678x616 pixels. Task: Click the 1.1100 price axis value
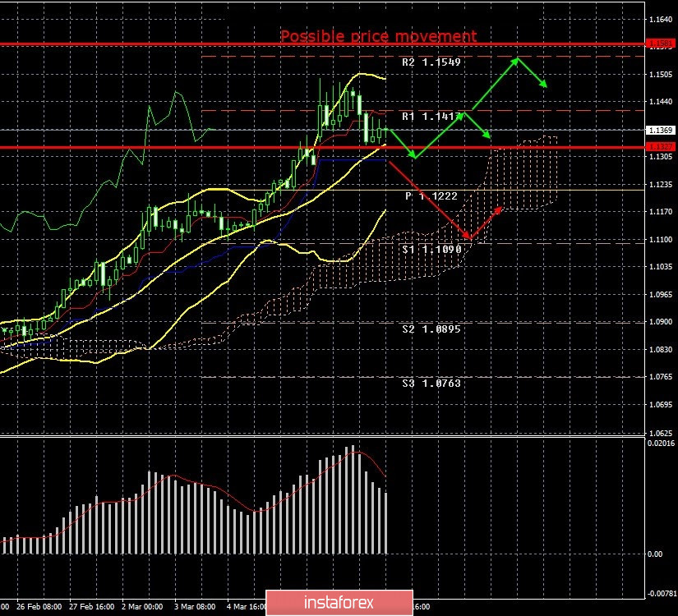[x=661, y=240]
